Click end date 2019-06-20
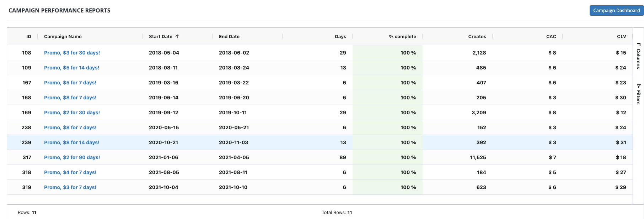 [x=234, y=98]
